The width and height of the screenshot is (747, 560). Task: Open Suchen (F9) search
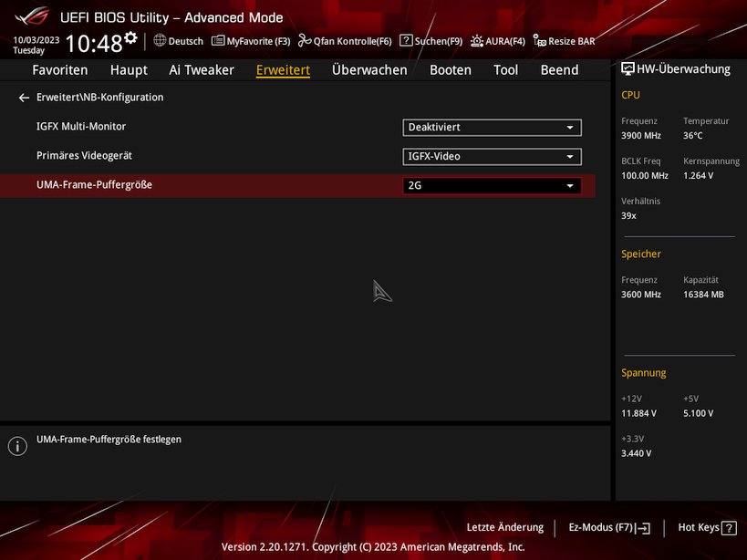coord(430,40)
